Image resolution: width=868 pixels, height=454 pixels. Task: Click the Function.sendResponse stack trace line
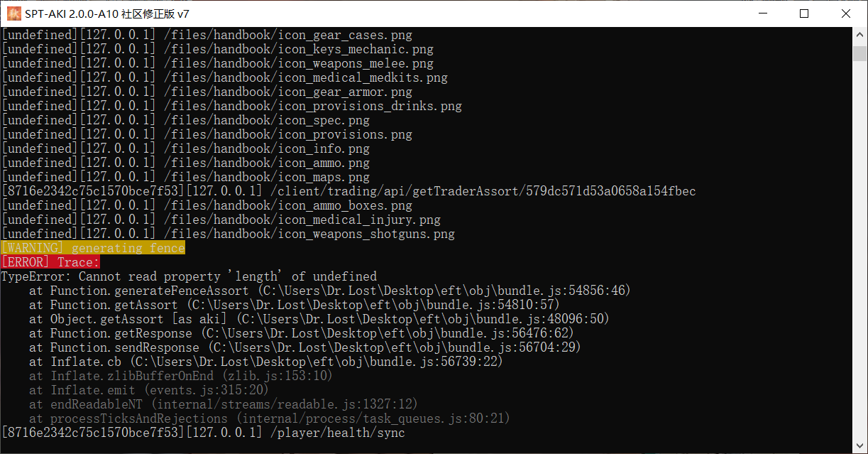(304, 347)
